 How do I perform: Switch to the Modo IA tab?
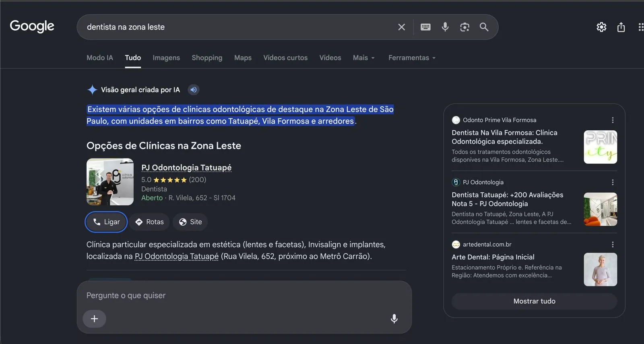point(100,58)
